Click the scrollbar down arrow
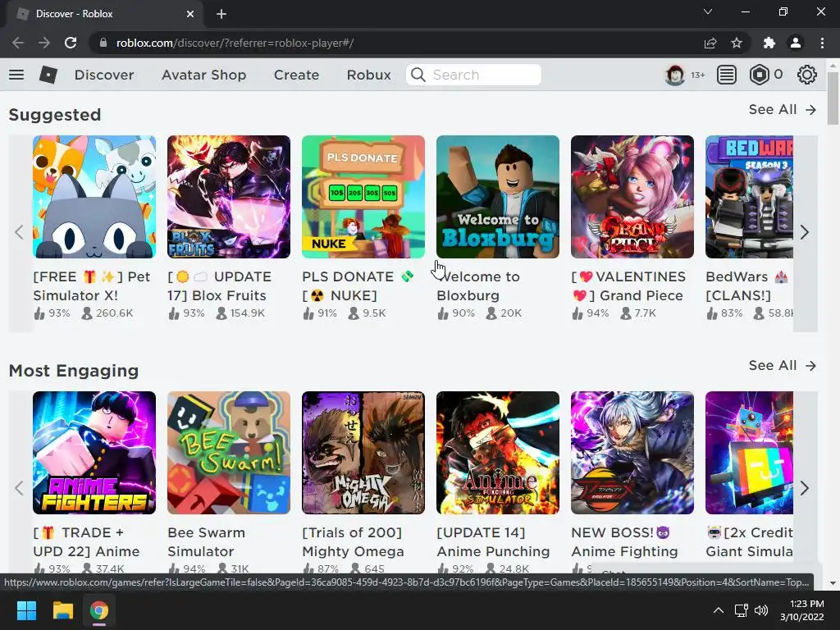Viewport: 840px width, 630px height. click(833, 583)
